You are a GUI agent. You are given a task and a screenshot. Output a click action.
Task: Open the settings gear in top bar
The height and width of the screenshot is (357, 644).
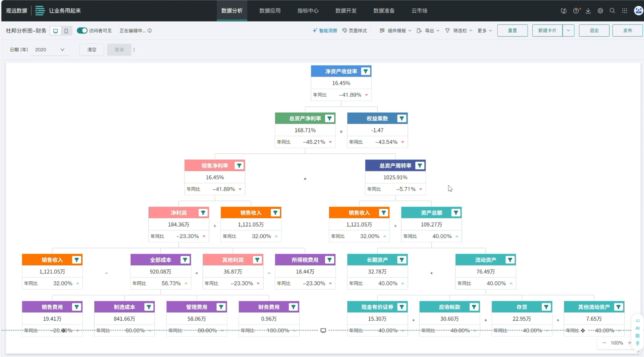(x=600, y=11)
